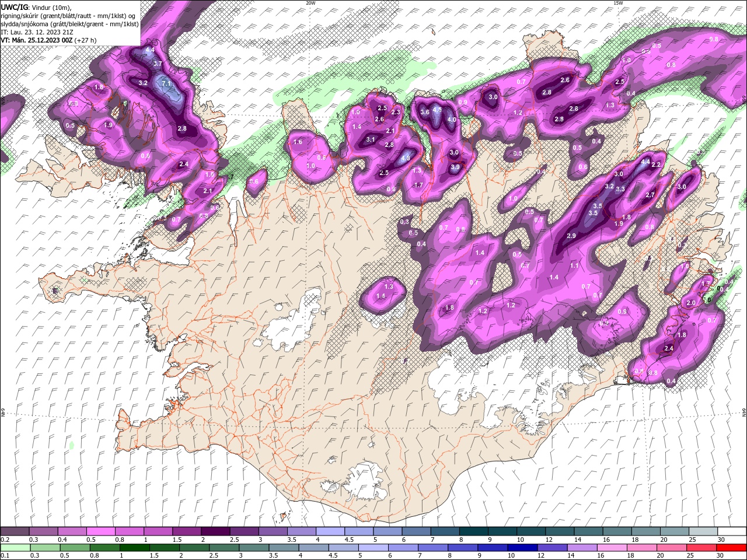Click the 0.2 swatch in the upper purple scale
The width and height of the screenshot is (747, 560).
point(15,531)
